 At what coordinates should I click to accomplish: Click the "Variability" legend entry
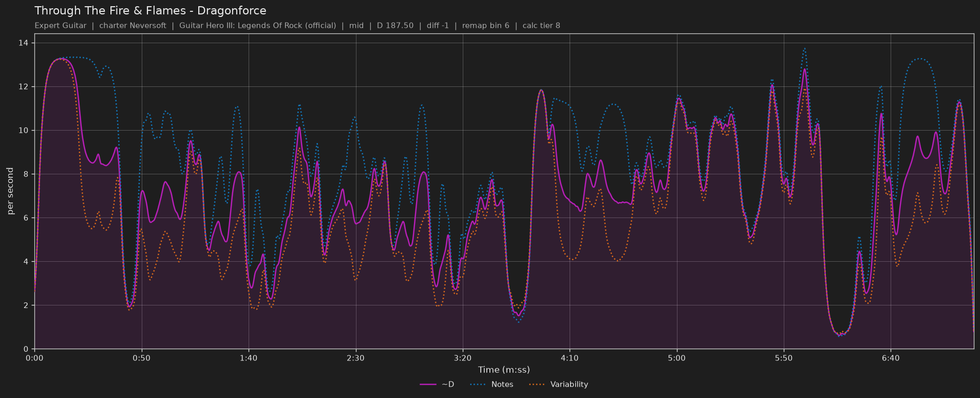click(x=559, y=385)
